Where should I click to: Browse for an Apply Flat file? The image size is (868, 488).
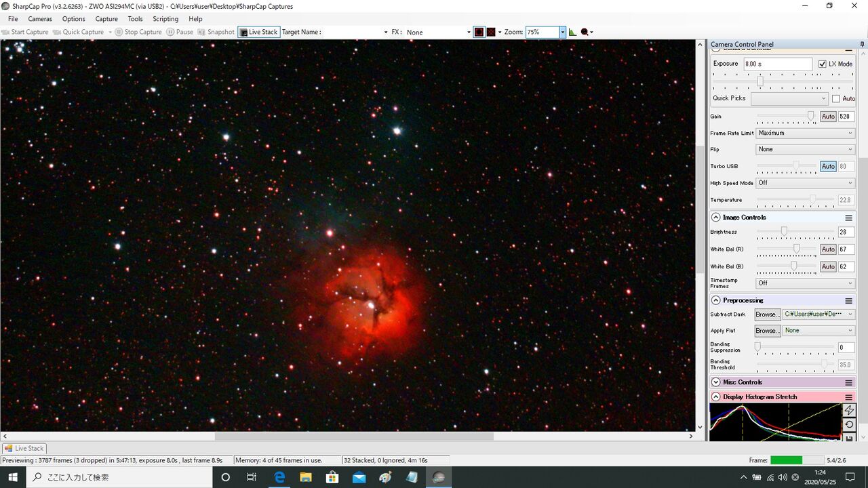pos(767,331)
